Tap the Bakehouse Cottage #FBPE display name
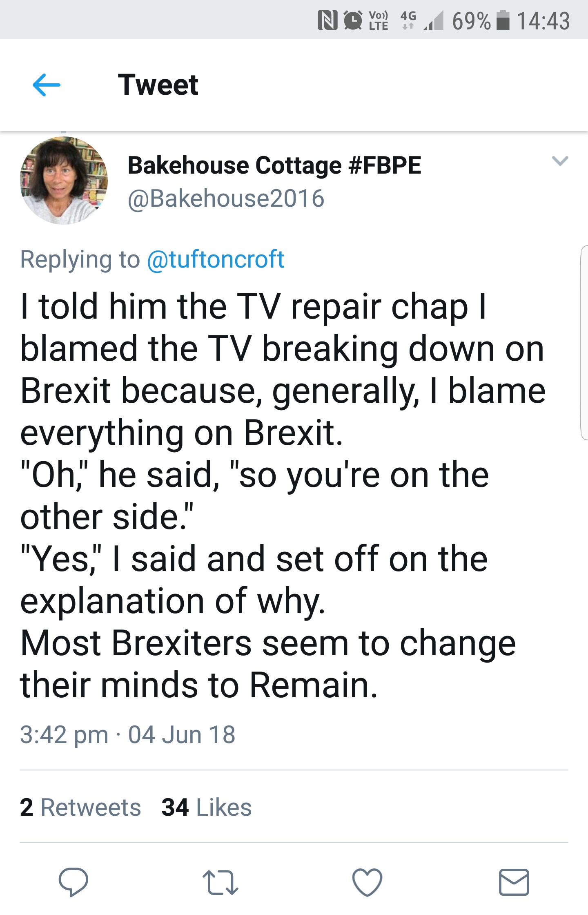Viewport: 588px width, 915px height. tap(274, 165)
